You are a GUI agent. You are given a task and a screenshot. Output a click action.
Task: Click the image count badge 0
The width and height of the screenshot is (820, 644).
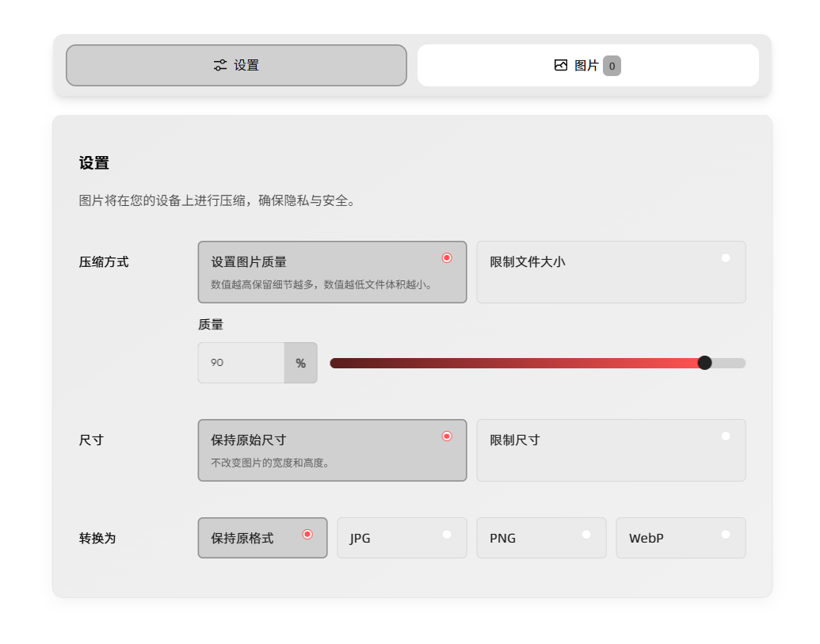coord(612,66)
